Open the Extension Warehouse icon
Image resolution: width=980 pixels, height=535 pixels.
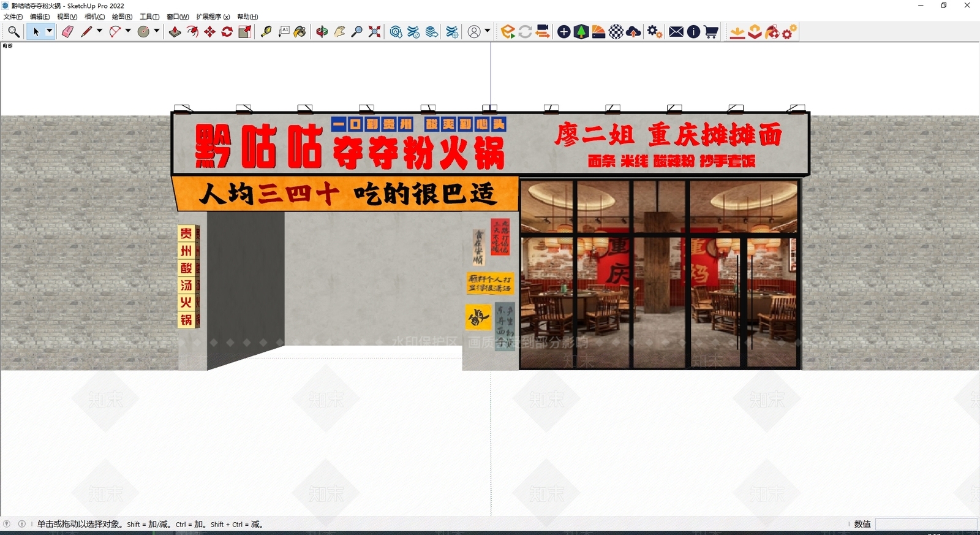(414, 32)
